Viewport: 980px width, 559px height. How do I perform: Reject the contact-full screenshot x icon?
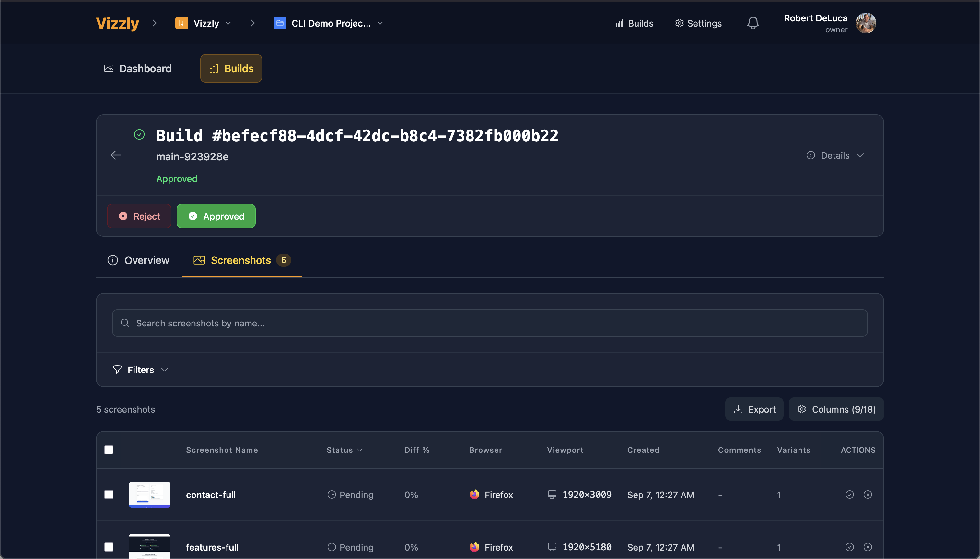pyautogui.click(x=868, y=495)
